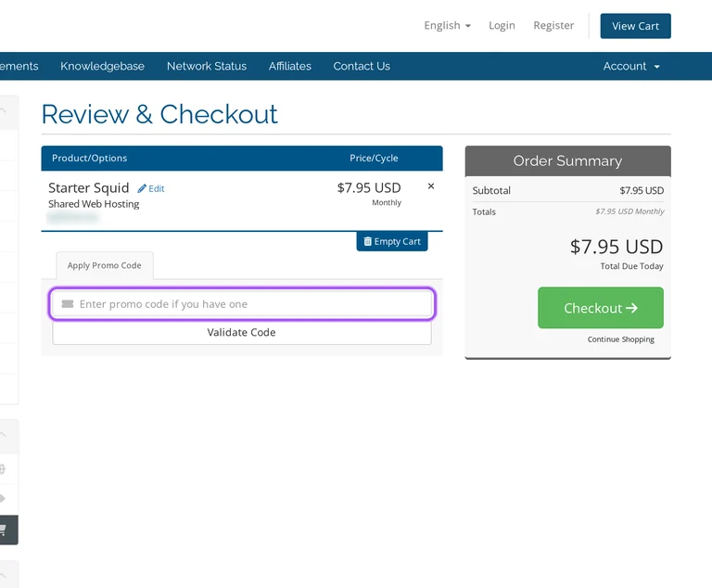Click the Order Summary heading
Image resolution: width=712 pixels, height=588 pixels.
[567, 160]
